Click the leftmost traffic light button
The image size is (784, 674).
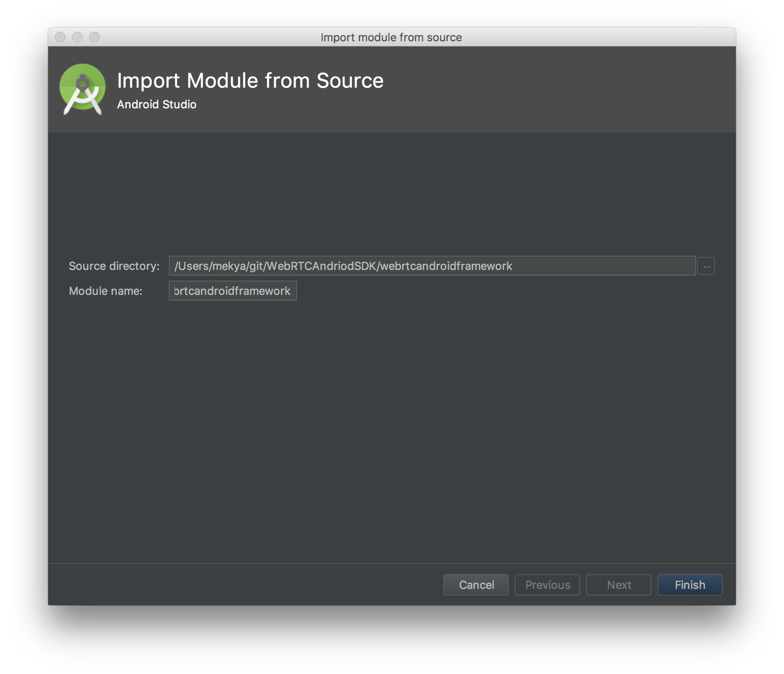(60, 37)
